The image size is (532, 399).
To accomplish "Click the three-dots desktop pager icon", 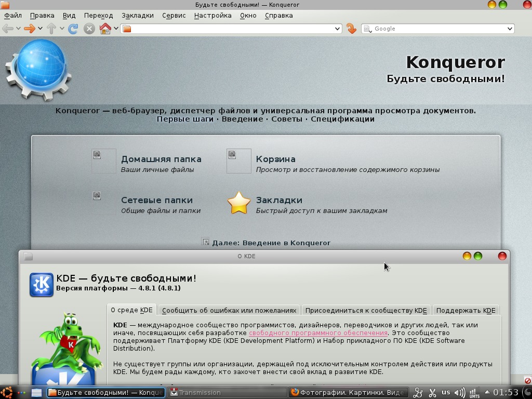I will [x=21, y=393].
